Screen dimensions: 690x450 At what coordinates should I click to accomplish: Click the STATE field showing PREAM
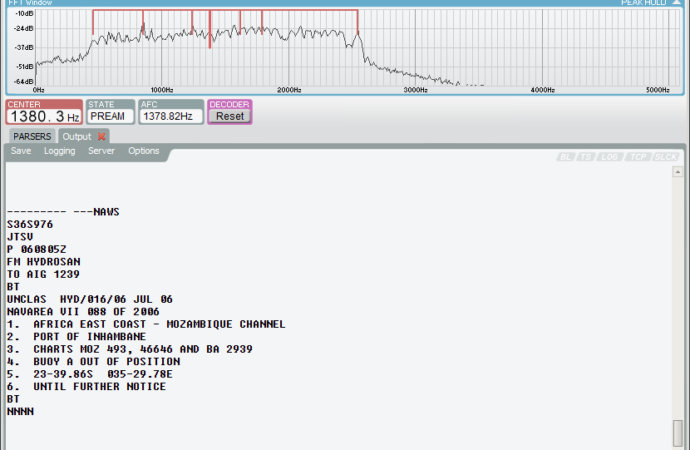(x=110, y=116)
